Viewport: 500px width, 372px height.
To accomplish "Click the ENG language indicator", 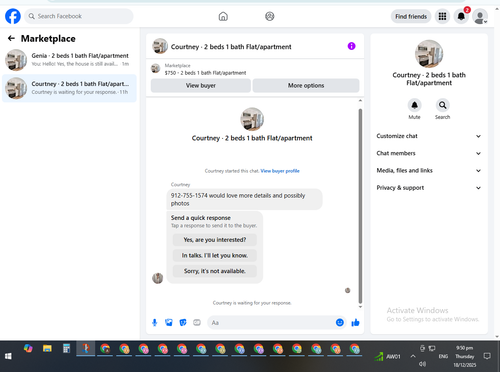I will 443,356.
